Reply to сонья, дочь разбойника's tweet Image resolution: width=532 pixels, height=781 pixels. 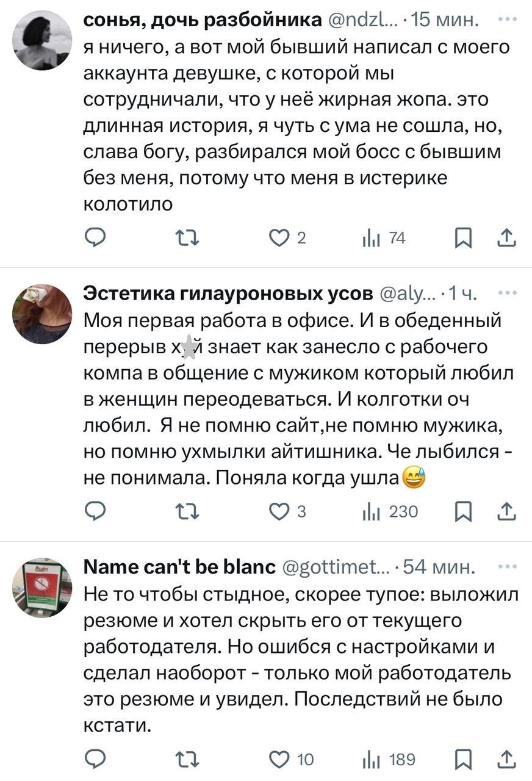click(95, 238)
